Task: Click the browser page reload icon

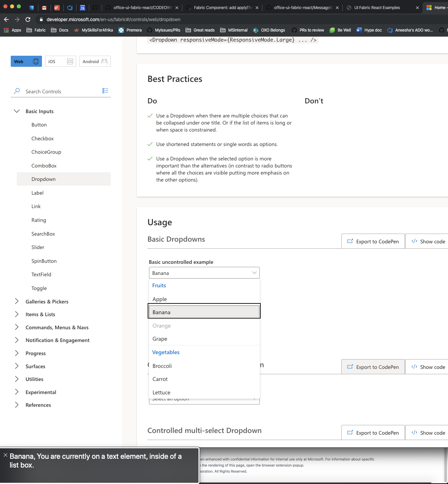Action: coord(28,19)
